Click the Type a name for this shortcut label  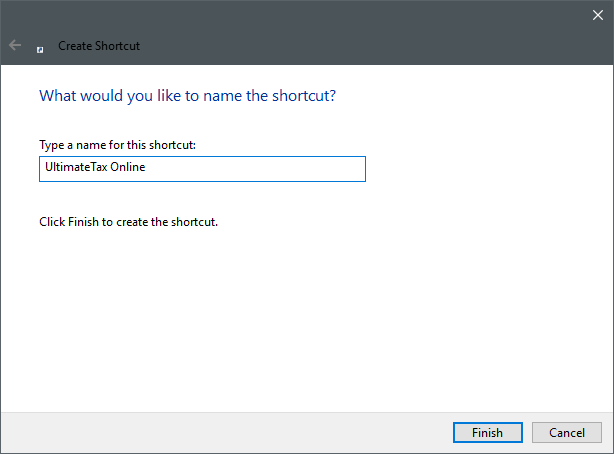click(117, 145)
